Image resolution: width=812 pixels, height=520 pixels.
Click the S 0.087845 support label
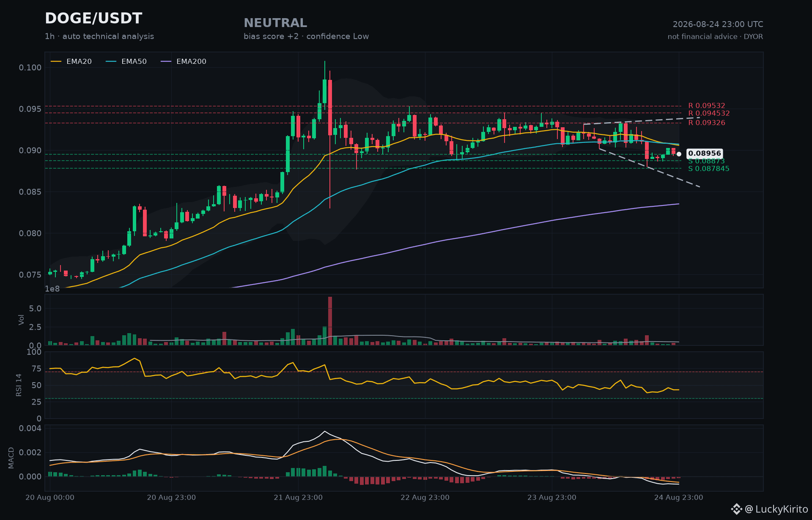point(709,169)
